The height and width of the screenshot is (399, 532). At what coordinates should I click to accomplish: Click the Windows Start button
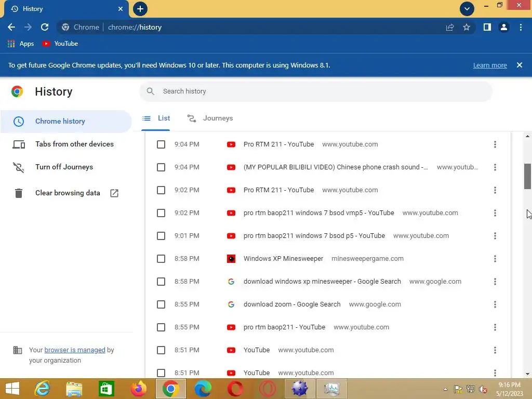pos(12,389)
